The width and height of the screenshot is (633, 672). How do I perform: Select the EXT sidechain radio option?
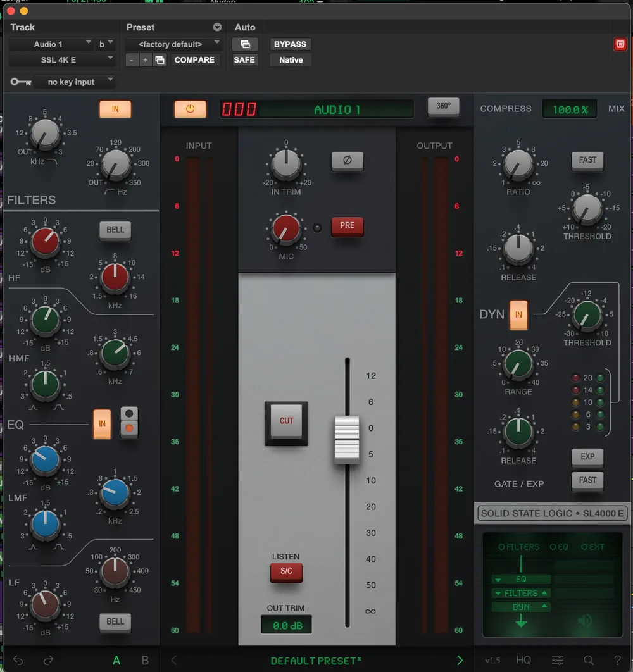[592, 547]
